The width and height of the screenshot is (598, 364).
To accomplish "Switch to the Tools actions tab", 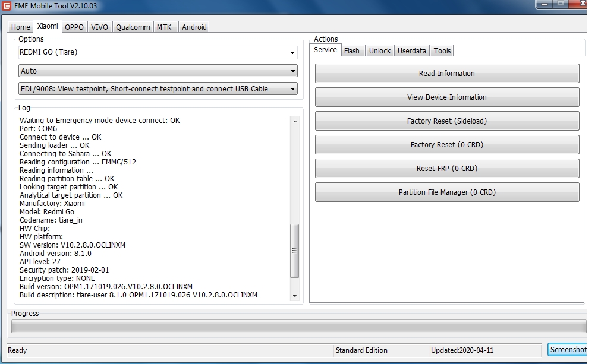I will pos(442,50).
